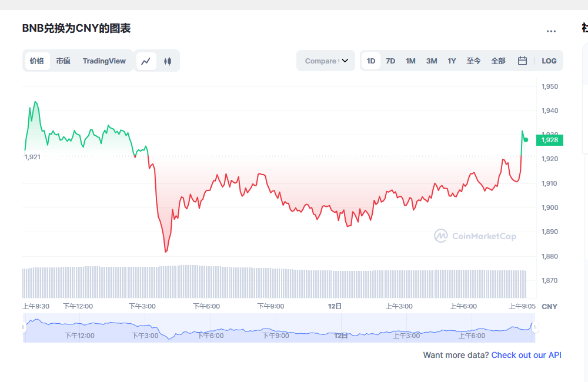This screenshot has width=588, height=382.
Task: Open the calendar date picker
Action: 522,61
